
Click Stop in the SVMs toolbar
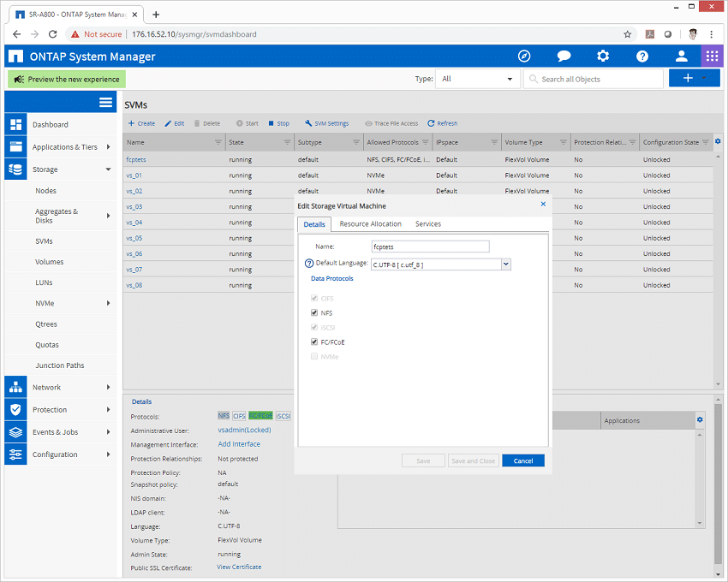click(x=278, y=123)
